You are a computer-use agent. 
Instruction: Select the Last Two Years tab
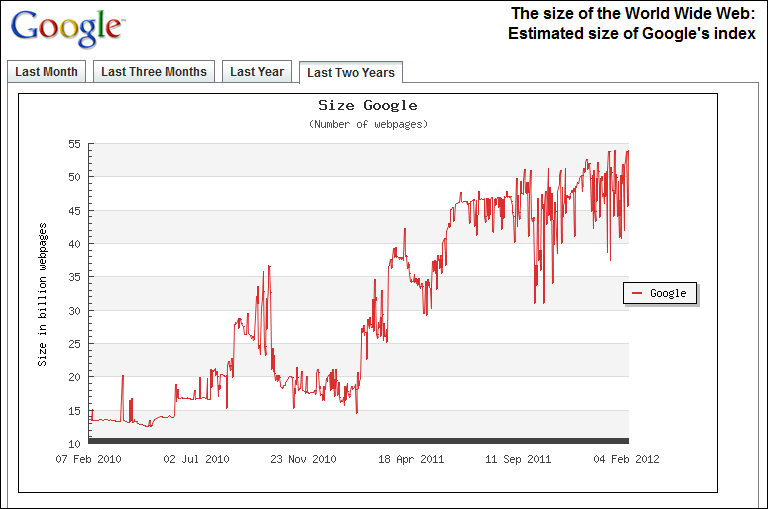coord(350,72)
